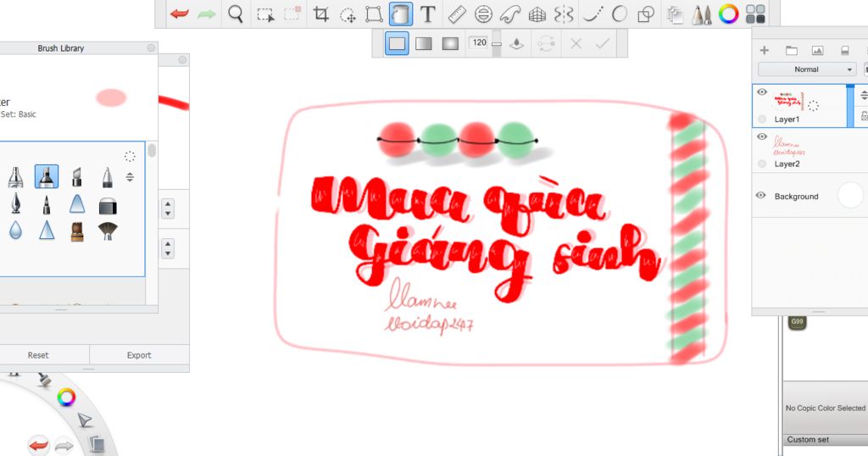The image size is (868, 456).
Task: Choose the linear gradient fill mode
Action: (x=424, y=43)
